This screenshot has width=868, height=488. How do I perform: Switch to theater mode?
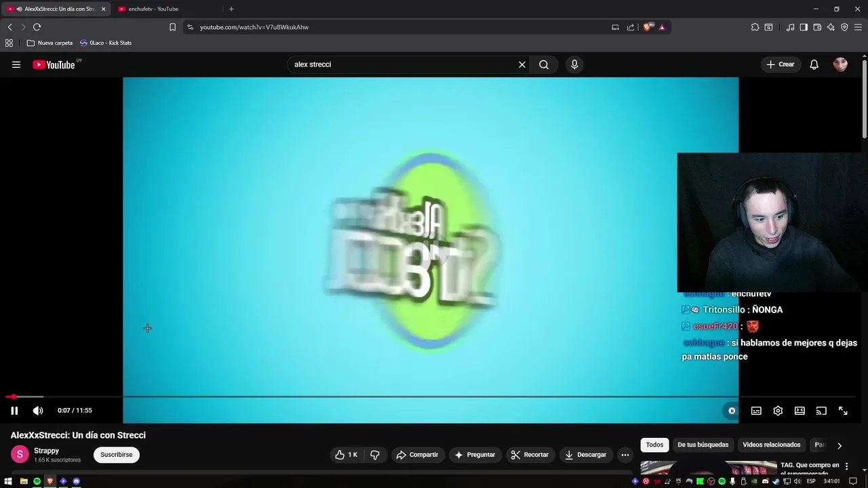[800, 410]
